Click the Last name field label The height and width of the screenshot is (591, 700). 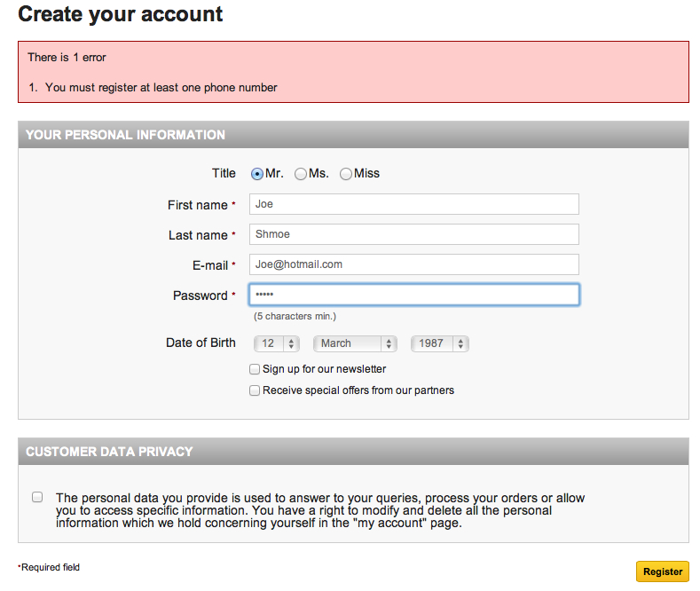(198, 235)
